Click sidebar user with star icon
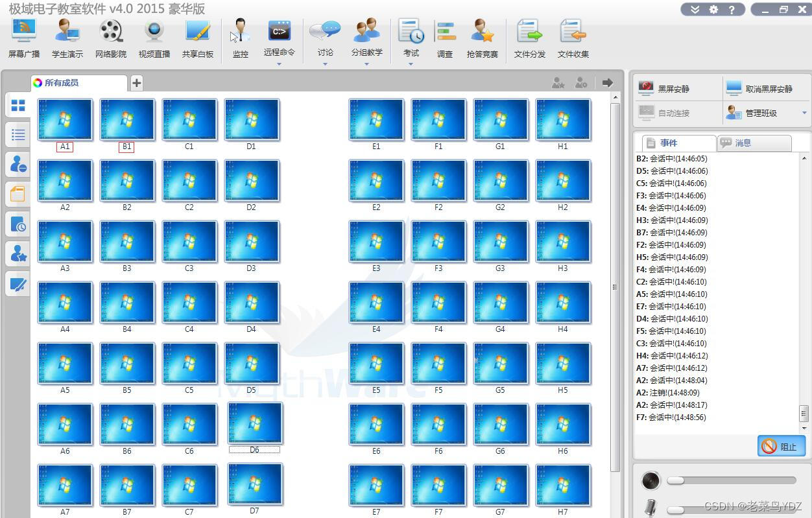 (18, 253)
